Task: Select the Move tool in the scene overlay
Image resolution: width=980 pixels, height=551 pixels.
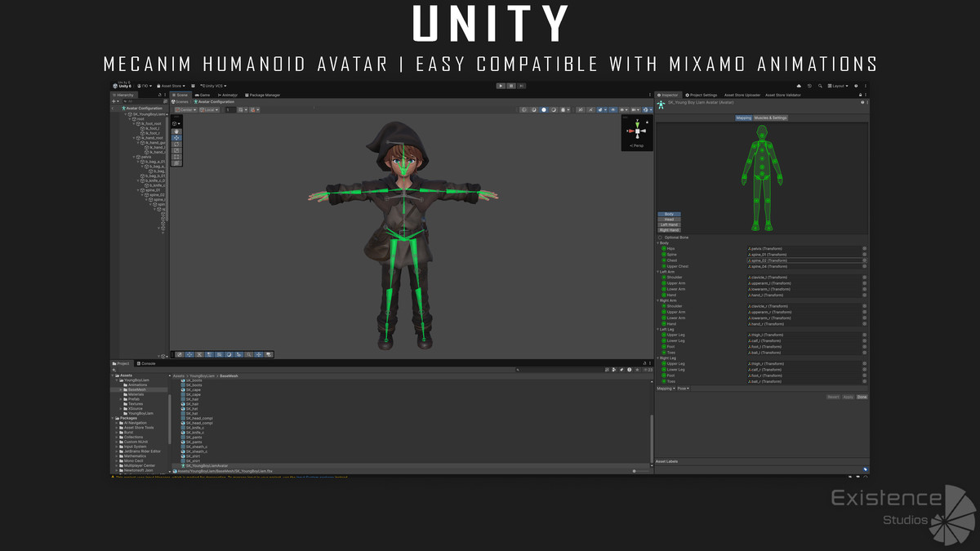Action: (177, 138)
